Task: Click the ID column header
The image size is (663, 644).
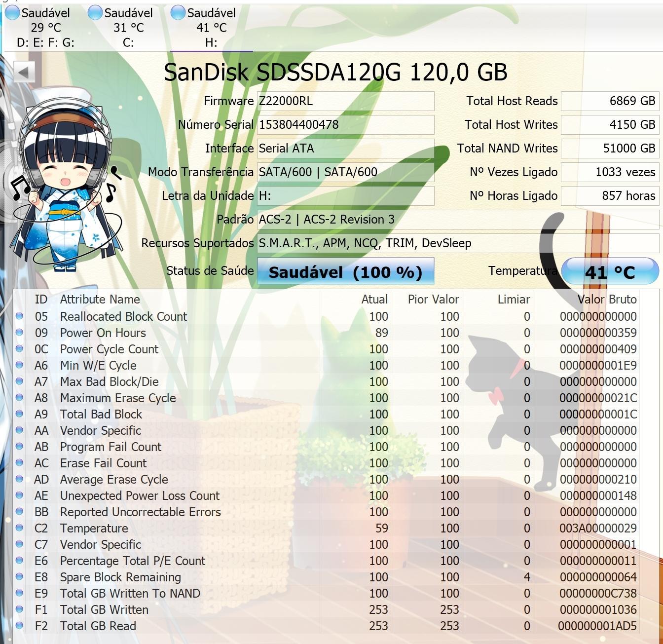Action: [x=41, y=300]
